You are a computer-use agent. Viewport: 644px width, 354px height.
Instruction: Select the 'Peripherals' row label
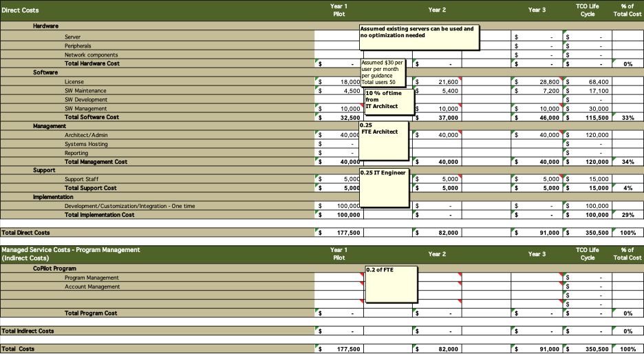click(78, 46)
